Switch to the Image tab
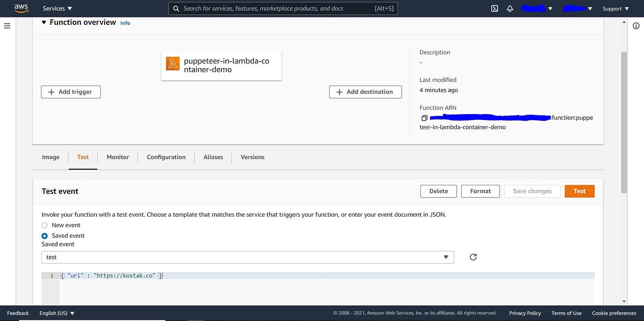This screenshot has height=321, width=644. point(51,157)
